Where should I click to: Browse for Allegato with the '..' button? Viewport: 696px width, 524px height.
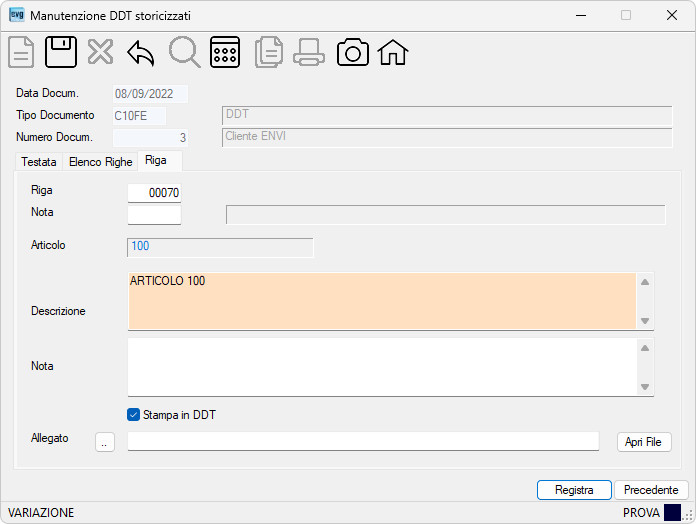(x=105, y=442)
